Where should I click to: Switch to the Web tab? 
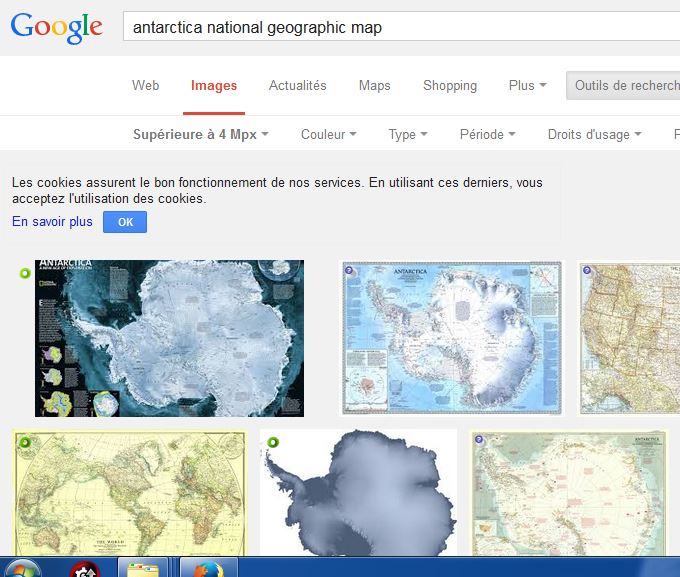[x=146, y=85]
